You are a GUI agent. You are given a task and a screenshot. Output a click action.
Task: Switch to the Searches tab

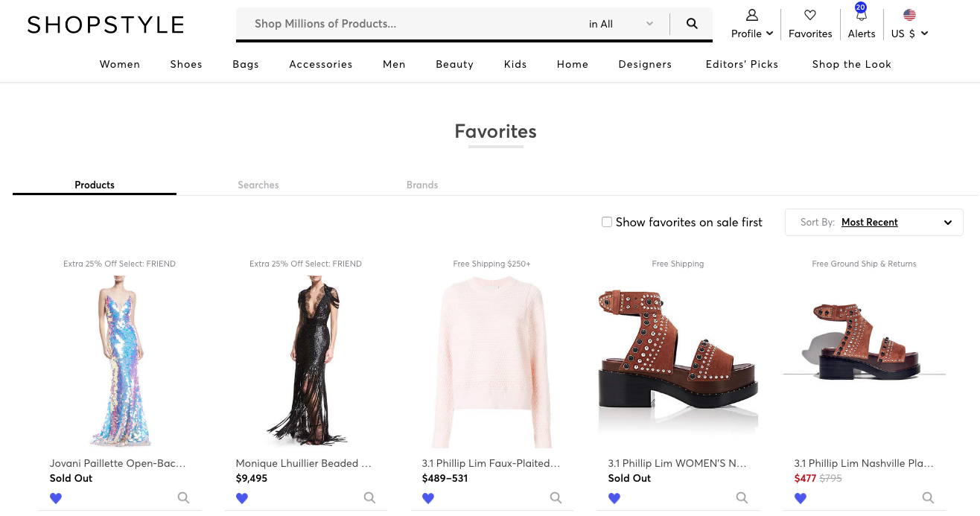pos(258,185)
